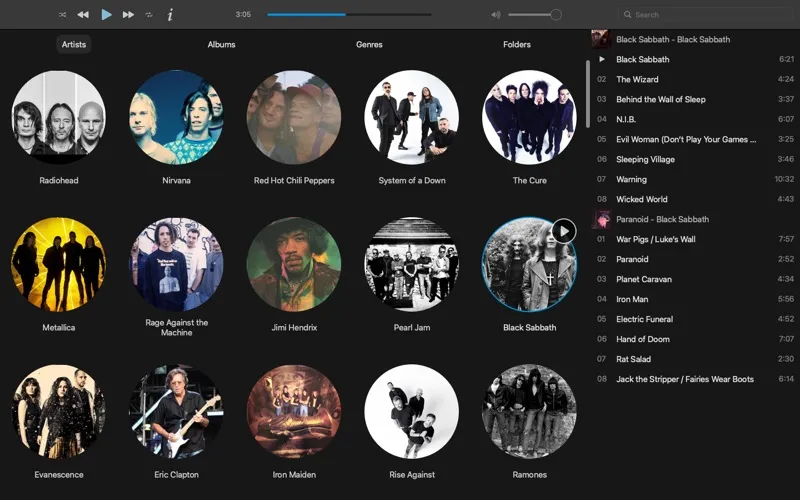Toggle shuffle playback mode
The image size is (800, 500).
(x=62, y=15)
